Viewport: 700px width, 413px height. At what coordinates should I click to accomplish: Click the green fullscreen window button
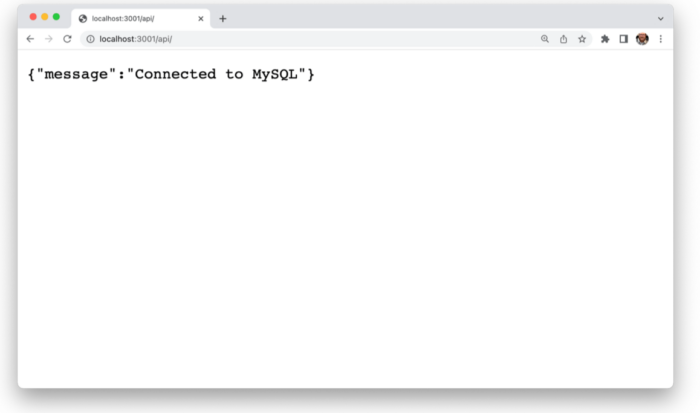pyautogui.click(x=56, y=17)
